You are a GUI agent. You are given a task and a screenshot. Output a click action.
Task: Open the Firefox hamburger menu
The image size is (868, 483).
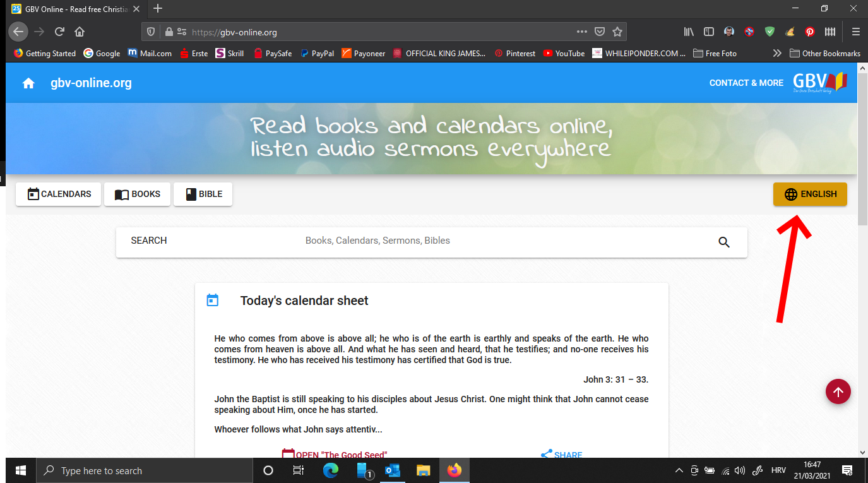pyautogui.click(x=855, y=32)
